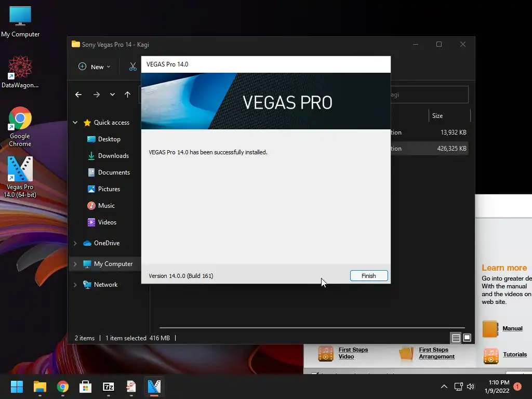The height and width of the screenshot is (399, 532).
Task: Click the status text "1 item selected 416 MB"
Action: tap(137, 338)
